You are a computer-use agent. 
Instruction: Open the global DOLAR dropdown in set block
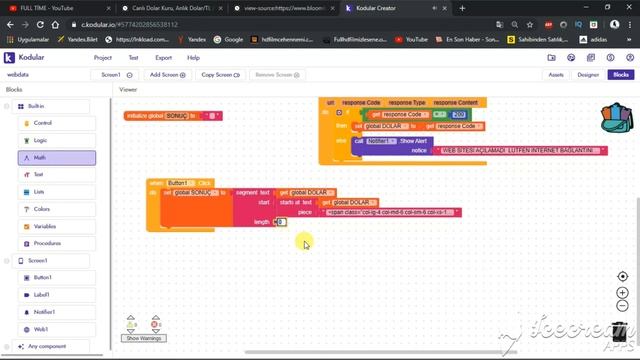(x=405, y=127)
